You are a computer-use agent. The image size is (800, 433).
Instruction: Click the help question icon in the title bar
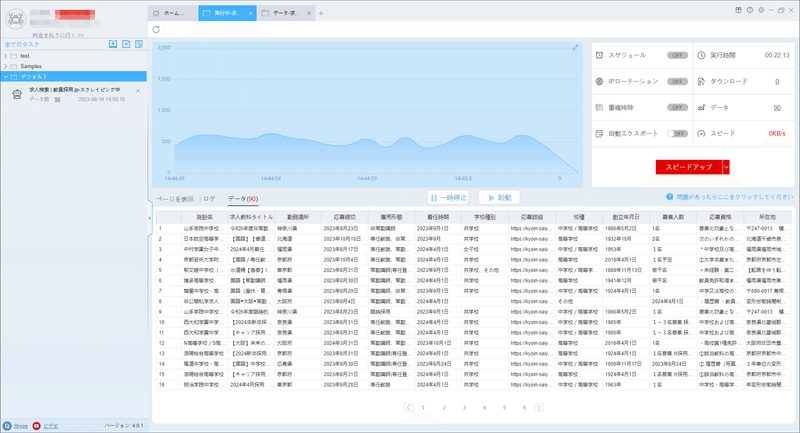(x=749, y=10)
